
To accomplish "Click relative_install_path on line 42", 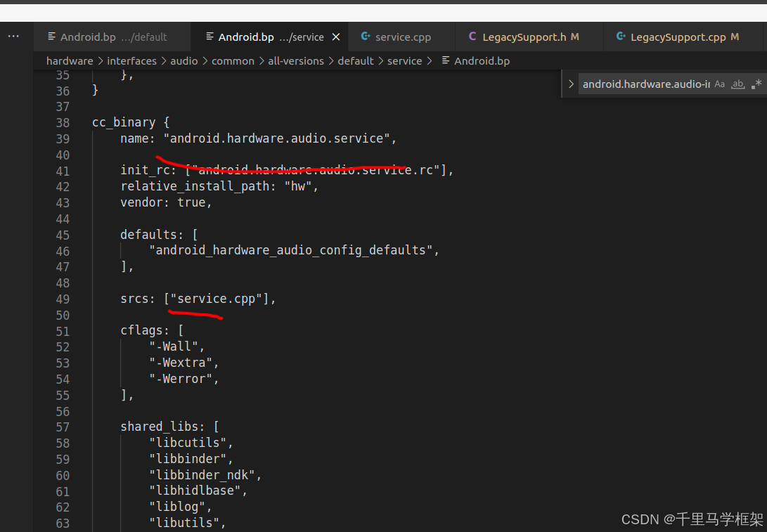I will pos(195,186).
